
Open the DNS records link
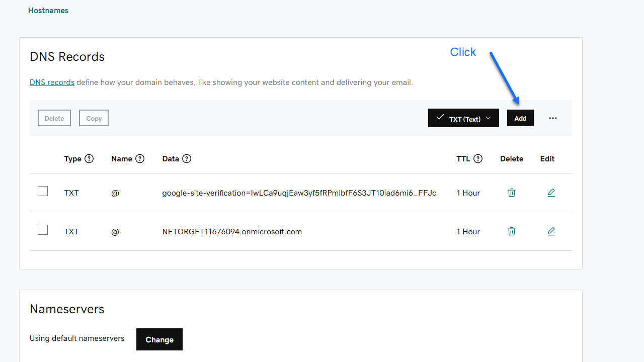click(x=52, y=82)
